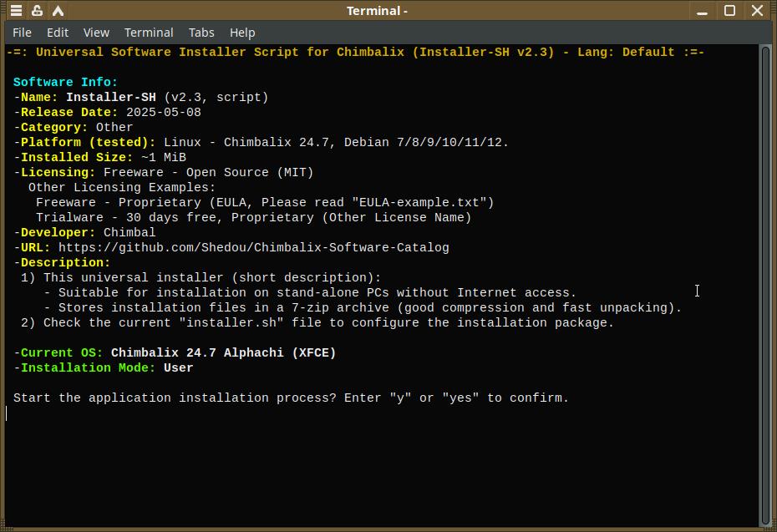Image resolution: width=777 pixels, height=532 pixels.
Task: Click the "Installer-SH" name text
Action: (111, 98)
